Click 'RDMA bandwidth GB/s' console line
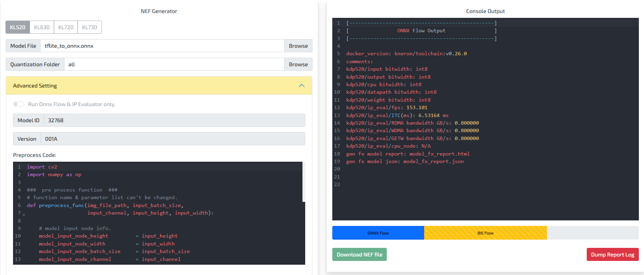Screen dimensions: 644x275 pos(413,123)
